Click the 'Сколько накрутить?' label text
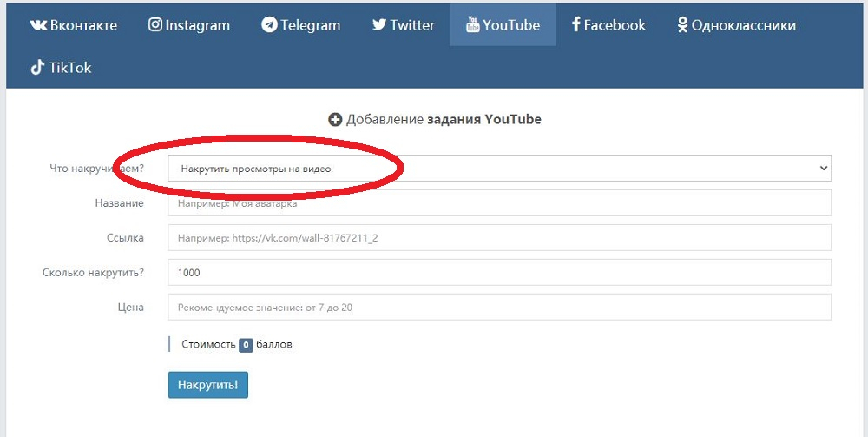Viewport: 868px width, 437px height. [93, 272]
